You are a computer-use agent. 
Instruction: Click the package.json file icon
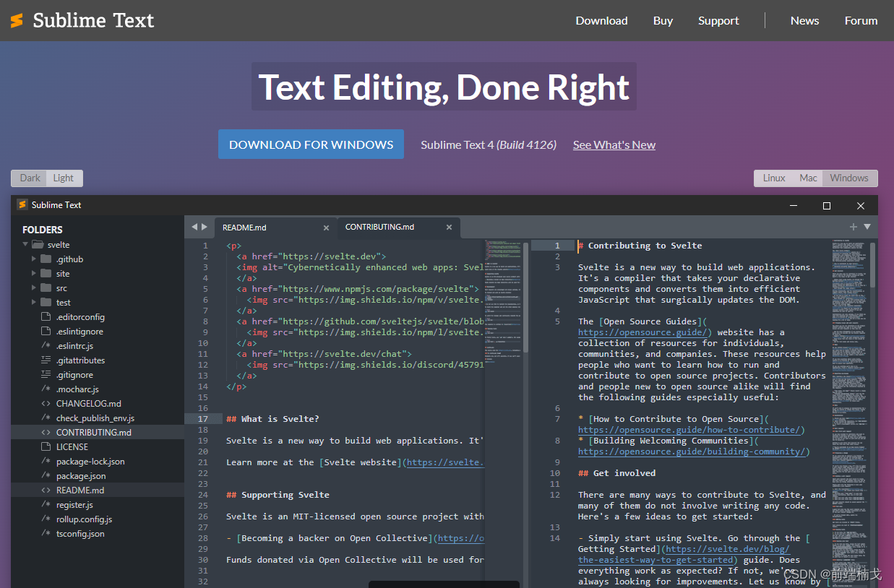click(x=46, y=476)
